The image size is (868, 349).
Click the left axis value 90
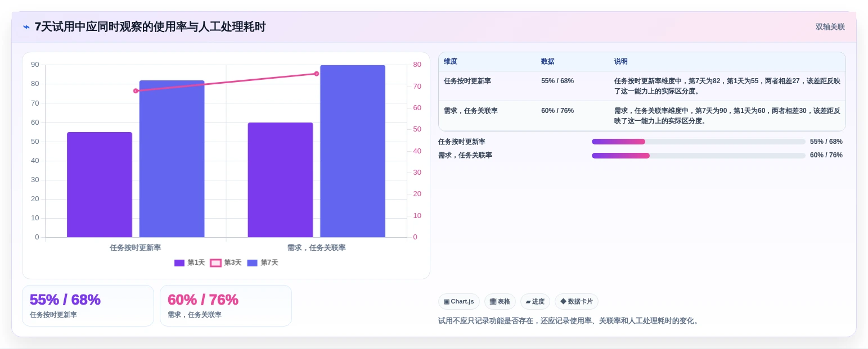coord(35,65)
